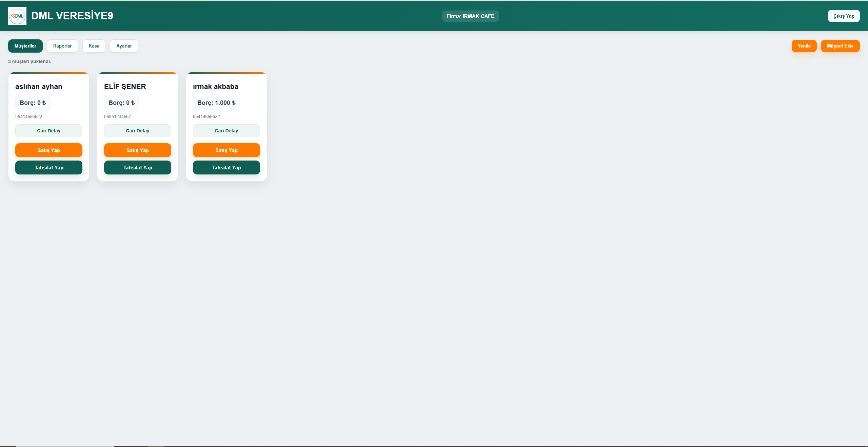Screen dimensions: 868x447
Task: Click the DML logo icon
Action: tap(17, 16)
